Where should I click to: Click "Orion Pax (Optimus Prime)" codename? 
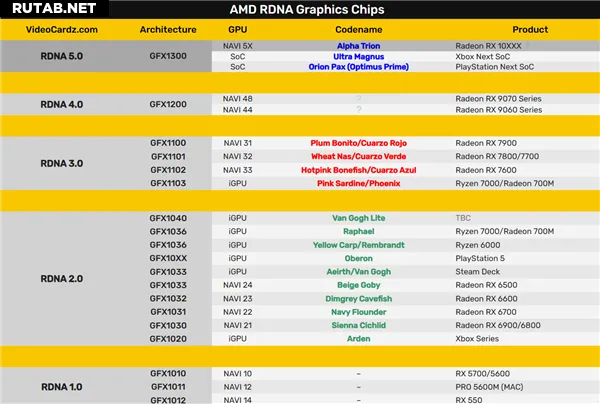pos(359,67)
